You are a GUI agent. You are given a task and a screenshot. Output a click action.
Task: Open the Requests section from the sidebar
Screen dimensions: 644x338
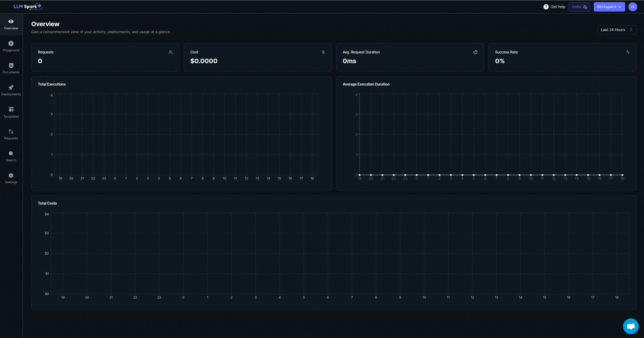(x=11, y=133)
